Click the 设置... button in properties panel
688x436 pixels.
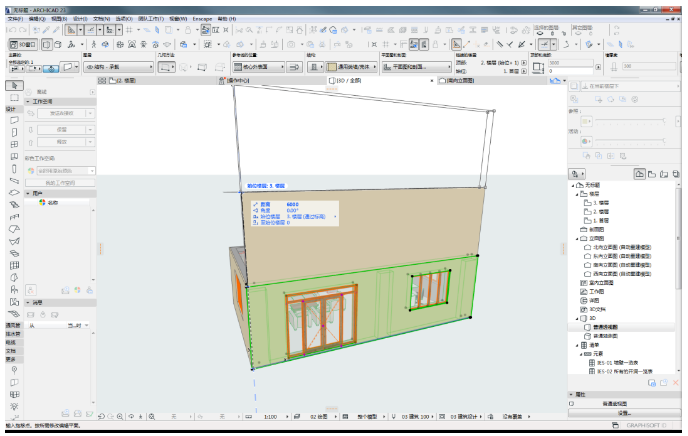pos(624,412)
